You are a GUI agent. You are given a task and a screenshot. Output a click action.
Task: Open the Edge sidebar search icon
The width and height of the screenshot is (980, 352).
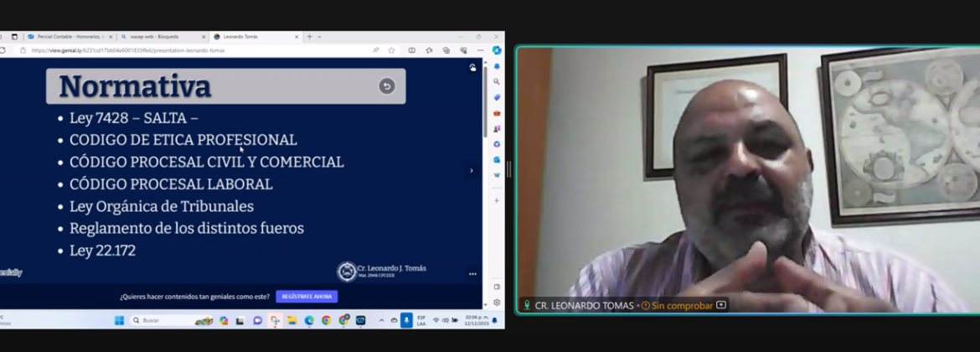[x=497, y=81]
